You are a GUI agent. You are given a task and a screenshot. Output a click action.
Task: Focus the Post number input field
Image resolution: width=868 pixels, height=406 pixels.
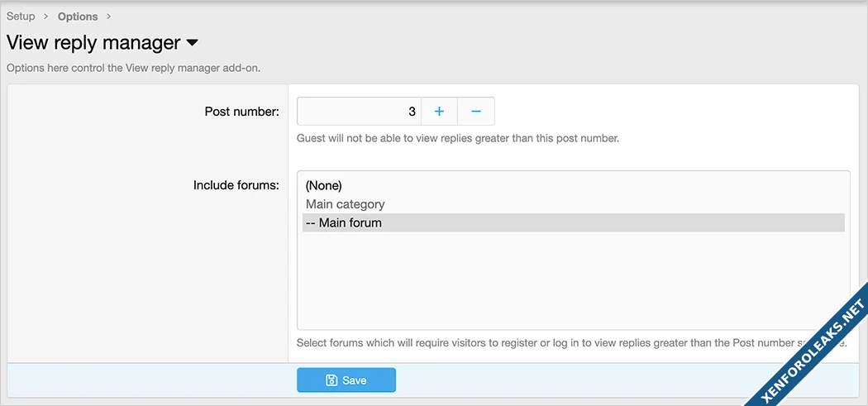coord(359,112)
